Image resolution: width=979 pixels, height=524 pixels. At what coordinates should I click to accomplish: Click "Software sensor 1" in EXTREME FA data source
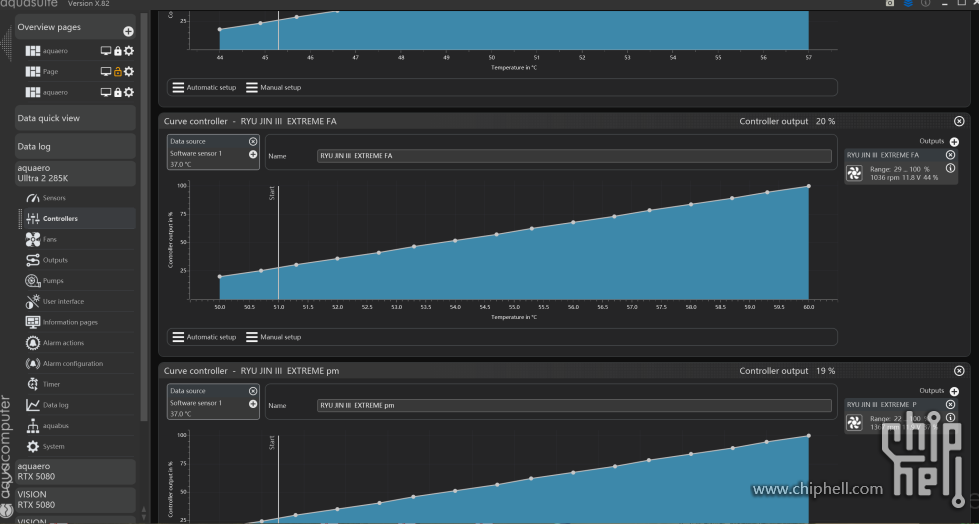195,154
